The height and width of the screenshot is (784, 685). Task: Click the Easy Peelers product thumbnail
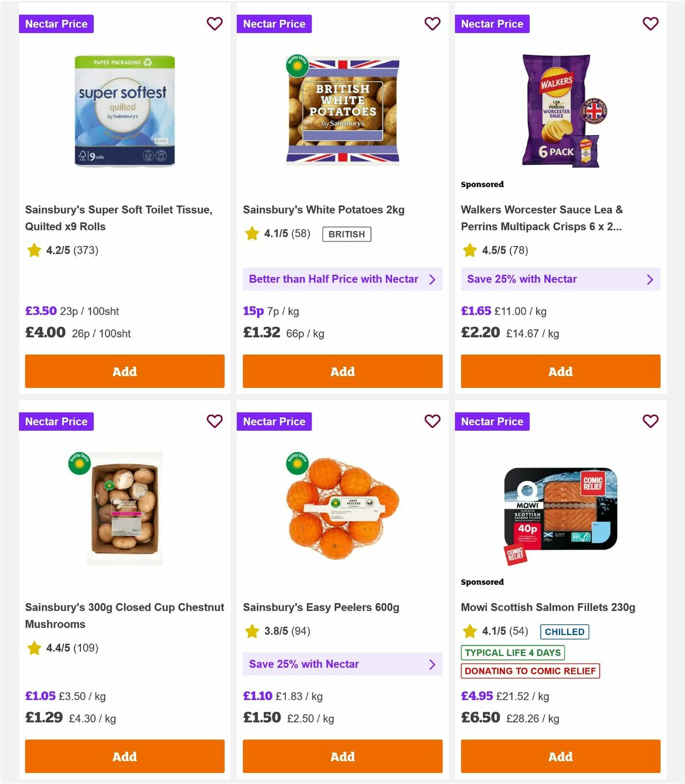[342, 505]
